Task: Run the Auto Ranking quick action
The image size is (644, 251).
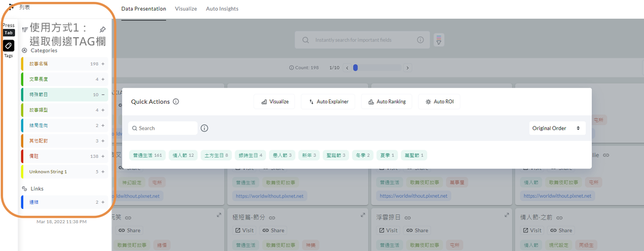Action: tap(387, 101)
